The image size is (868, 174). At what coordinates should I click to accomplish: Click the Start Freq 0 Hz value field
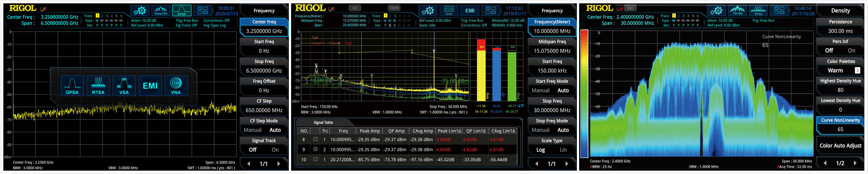264,51
